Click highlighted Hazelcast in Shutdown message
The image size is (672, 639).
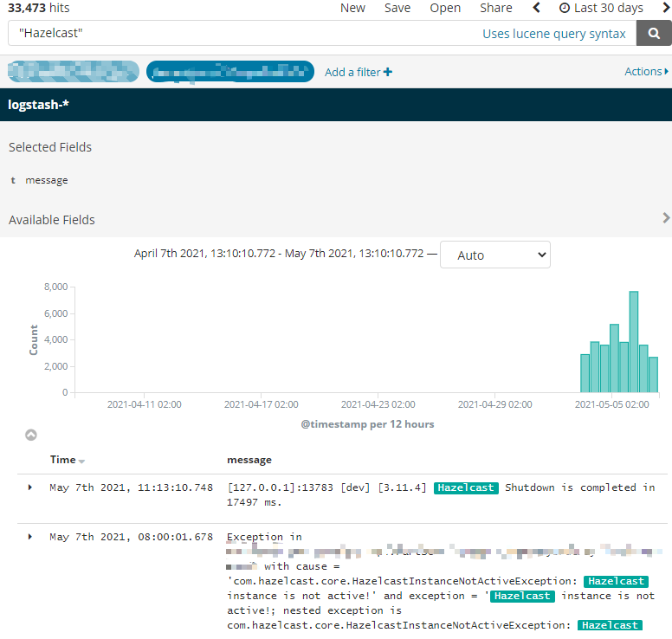(x=466, y=487)
